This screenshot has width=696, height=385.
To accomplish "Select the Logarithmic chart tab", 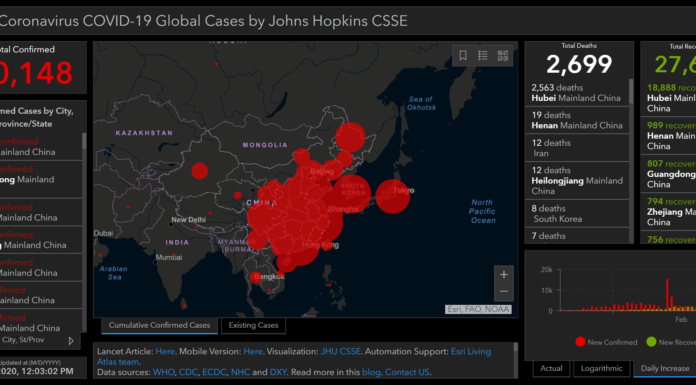I will click(601, 369).
